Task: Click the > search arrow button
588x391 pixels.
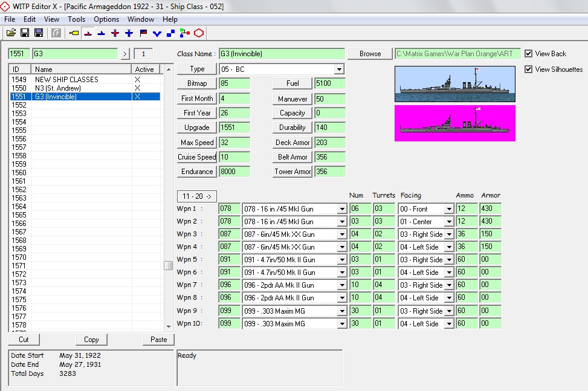Action: pos(125,54)
